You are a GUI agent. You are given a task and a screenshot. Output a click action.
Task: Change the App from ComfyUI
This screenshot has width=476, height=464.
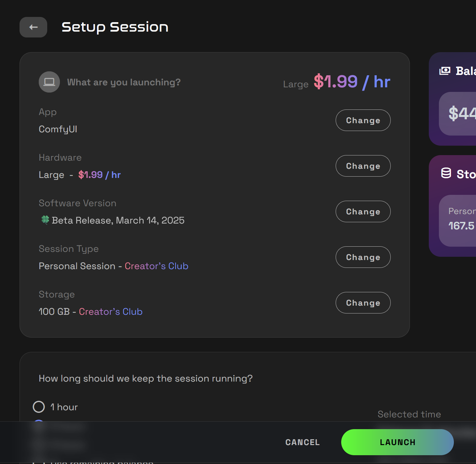[x=363, y=120]
